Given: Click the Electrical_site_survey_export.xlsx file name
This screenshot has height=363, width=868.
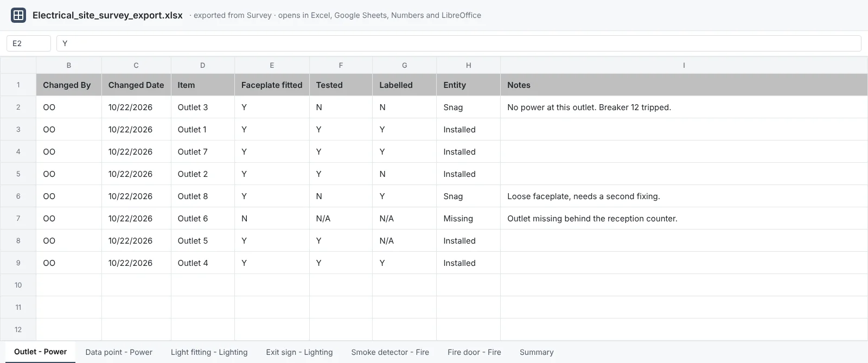Looking at the screenshot, I should point(107,15).
